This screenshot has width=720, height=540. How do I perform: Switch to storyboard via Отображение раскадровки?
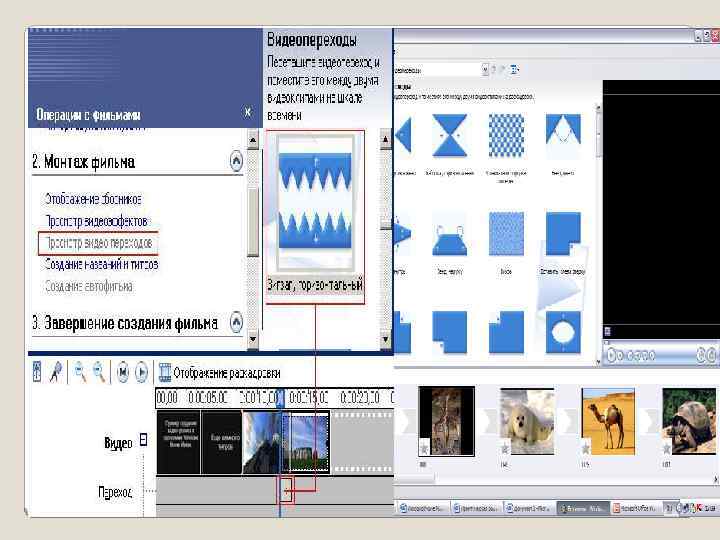(219, 373)
